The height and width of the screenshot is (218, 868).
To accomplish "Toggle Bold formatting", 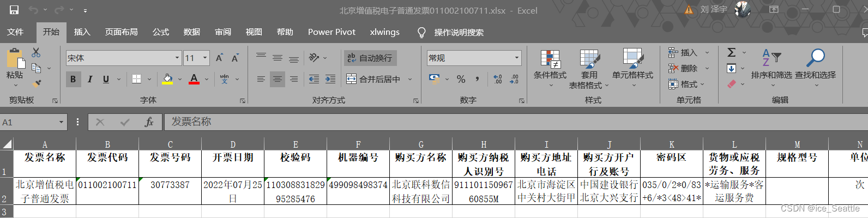I will pyautogui.click(x=73, y=79).
